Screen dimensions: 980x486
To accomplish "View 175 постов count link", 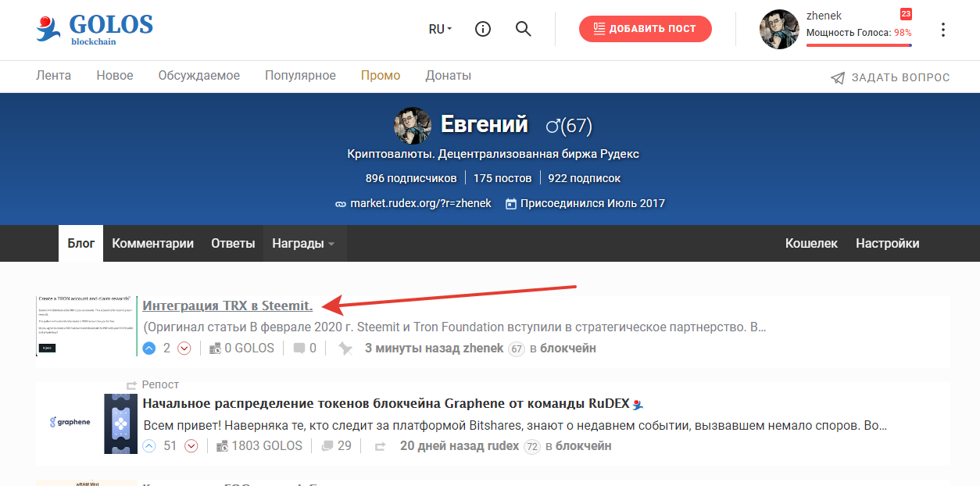I will (x=502, y=178).
